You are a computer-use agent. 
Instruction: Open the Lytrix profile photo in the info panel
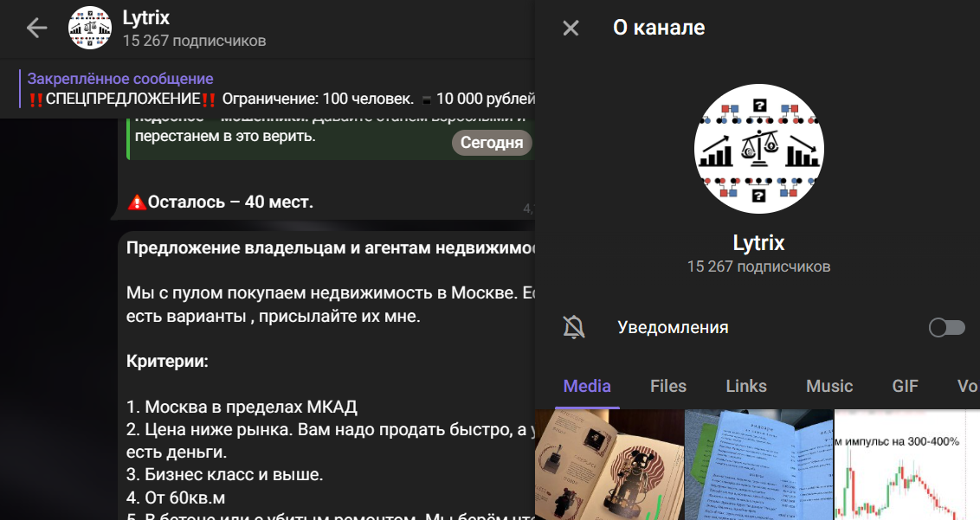tap(758, 149)
